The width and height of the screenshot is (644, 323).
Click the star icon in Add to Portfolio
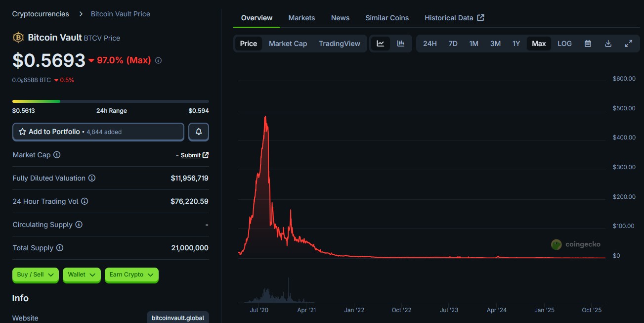22,132
